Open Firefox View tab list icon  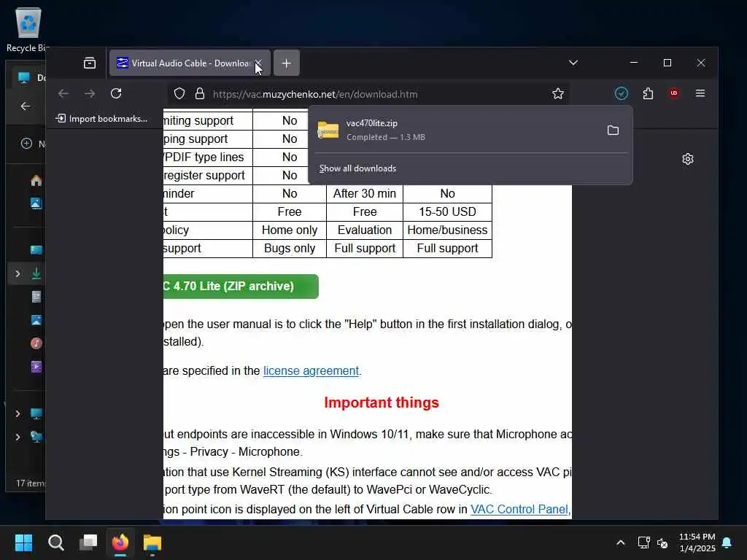(x=90, y=63)
